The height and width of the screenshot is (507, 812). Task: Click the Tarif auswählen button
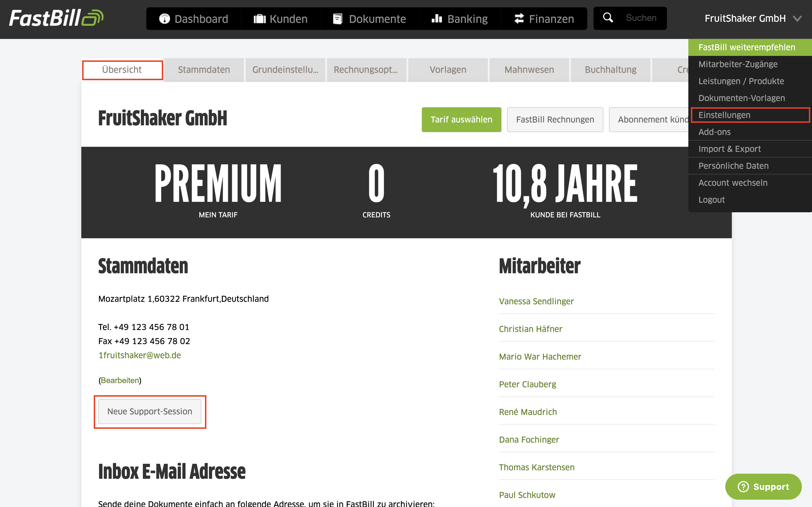coord(461,120)
